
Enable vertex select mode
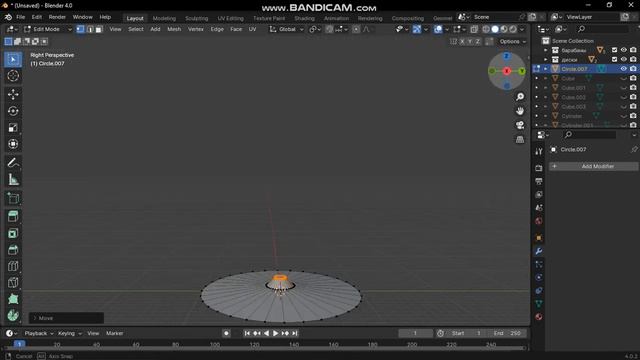[x=80, y=29]
